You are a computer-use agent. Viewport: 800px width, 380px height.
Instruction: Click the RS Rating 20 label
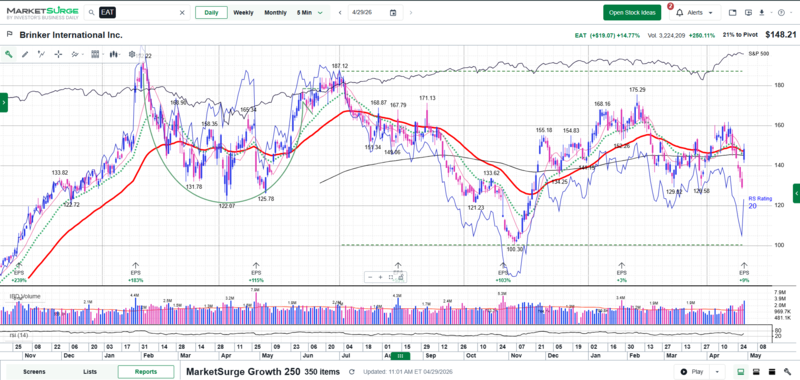click(x=760, y=202)
